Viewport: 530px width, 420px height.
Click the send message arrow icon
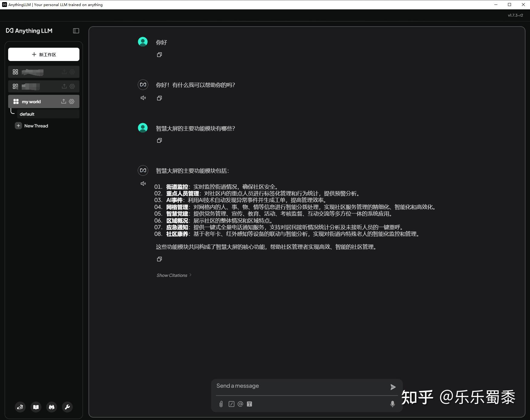click(x=393, y=387)
